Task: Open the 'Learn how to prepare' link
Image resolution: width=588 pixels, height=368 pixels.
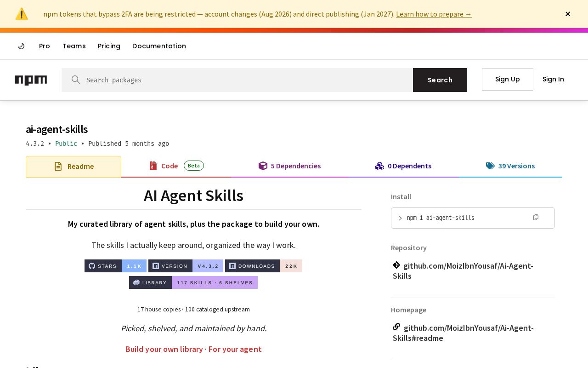Action: (434, 14)
